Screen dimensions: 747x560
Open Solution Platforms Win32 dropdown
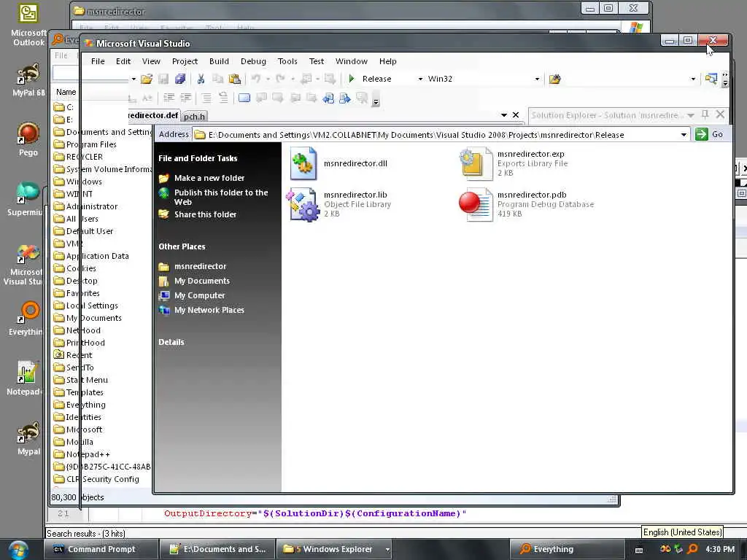537,79
